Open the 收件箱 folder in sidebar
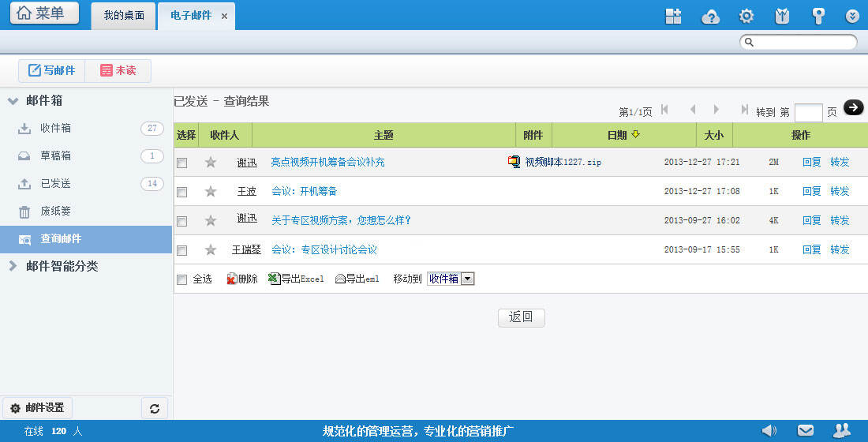 pyautogui.click(x=55, y=128)
